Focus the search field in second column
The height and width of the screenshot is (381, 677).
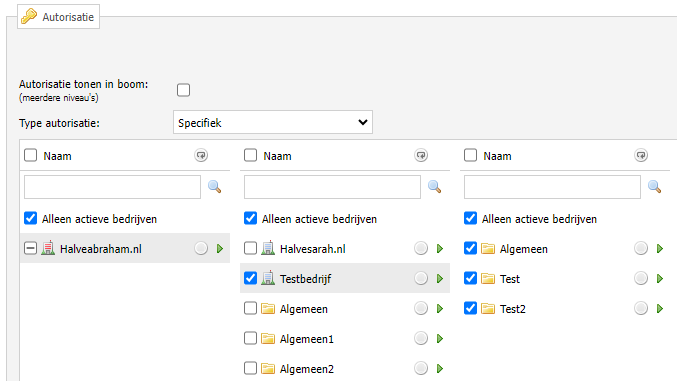[x=332, y=187]
